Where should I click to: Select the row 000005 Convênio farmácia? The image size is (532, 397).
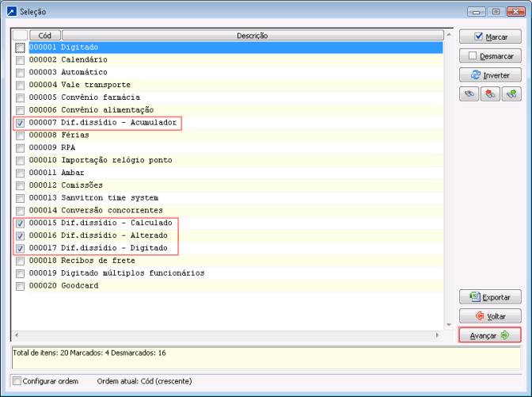pos(236,97)
